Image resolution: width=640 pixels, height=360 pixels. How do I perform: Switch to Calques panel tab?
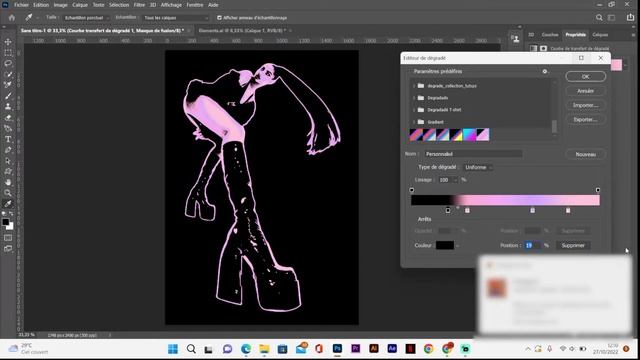click(x=600, y=35)
